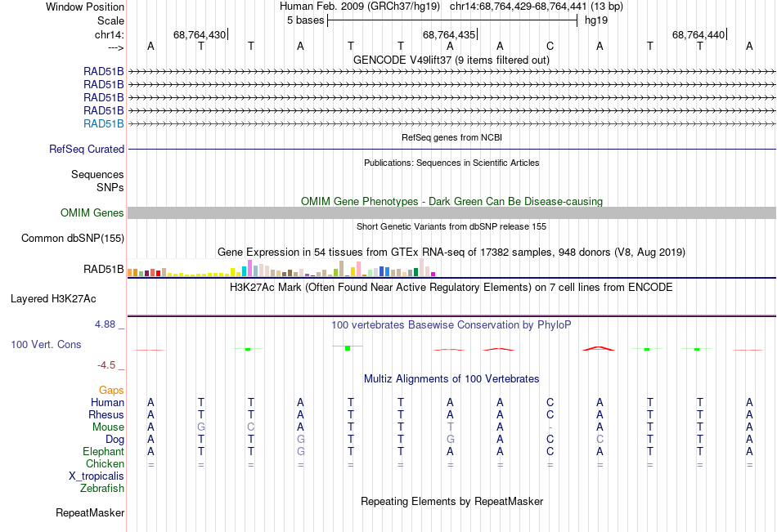Click the hg19 scale label

pyautogui.click(x=596, y=20)
